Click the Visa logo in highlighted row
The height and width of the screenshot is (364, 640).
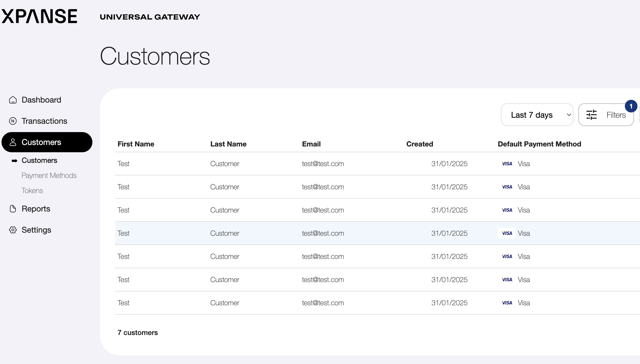coord(507,233)
